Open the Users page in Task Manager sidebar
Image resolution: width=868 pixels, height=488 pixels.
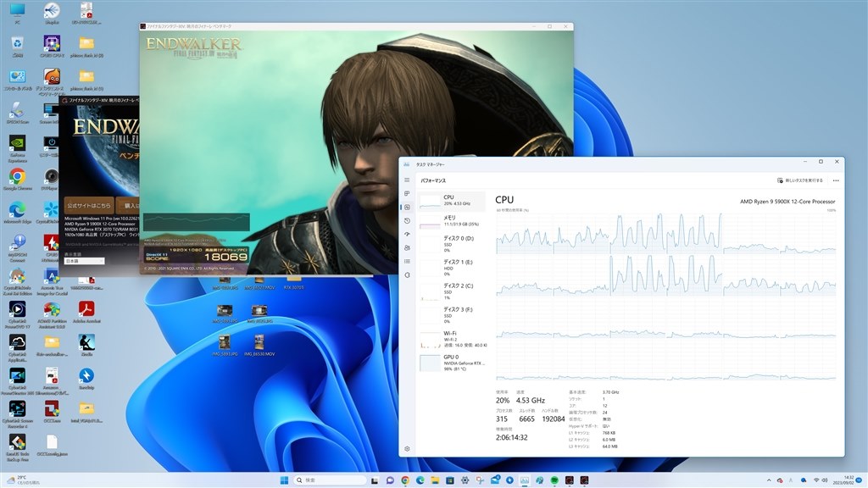[407, 248]
